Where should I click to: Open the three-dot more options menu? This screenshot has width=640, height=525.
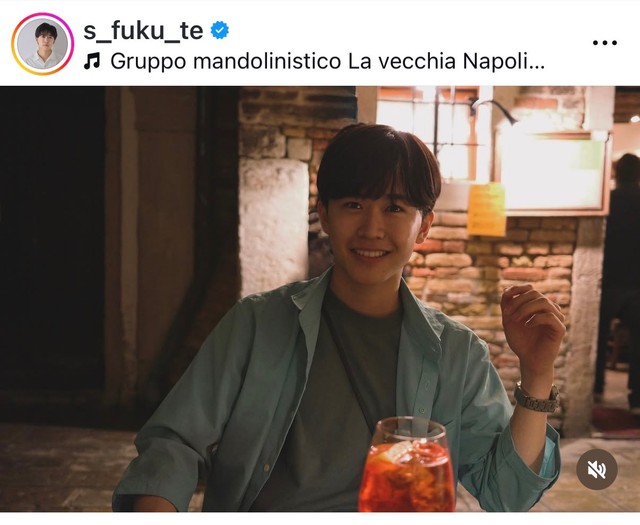[x=604, y=43]
